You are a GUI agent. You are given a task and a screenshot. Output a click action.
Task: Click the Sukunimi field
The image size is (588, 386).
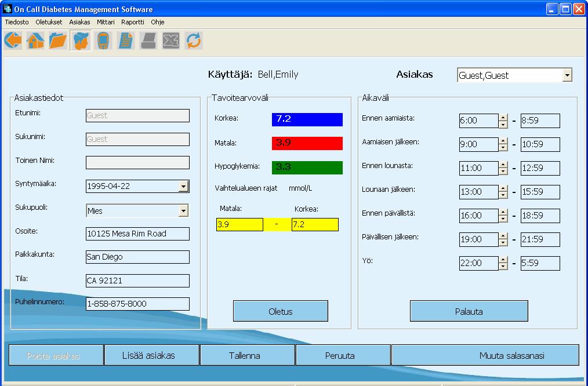tap(137, 139)
